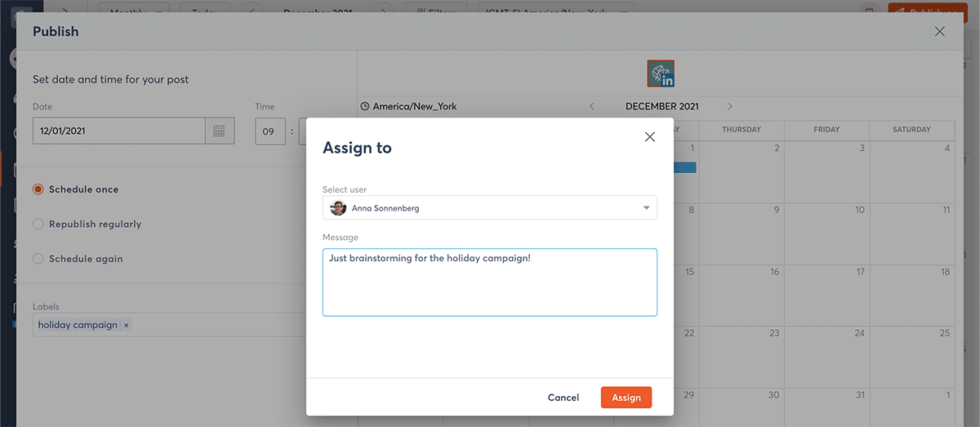Expand the Select user dropdown
This screenshot has width=980, height=427.
(646, 208)
